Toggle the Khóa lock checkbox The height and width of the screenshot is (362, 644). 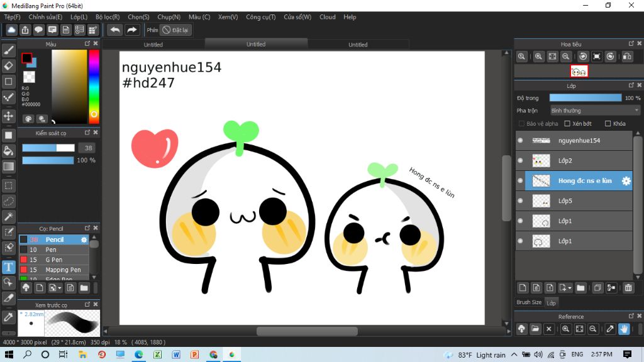608,124
